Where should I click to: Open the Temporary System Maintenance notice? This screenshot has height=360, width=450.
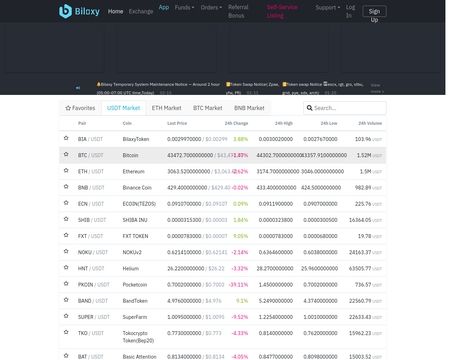pos(158,88)
